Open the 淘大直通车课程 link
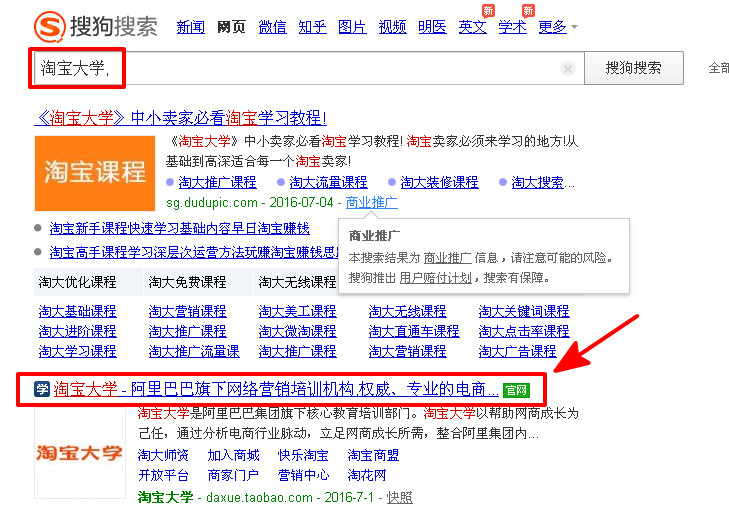The height and width of the screenshot is (514, 729). pos(414,331)
